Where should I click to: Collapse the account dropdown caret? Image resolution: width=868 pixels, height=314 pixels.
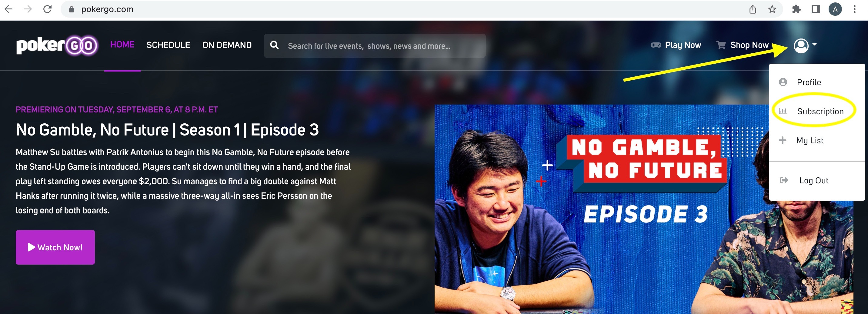(814, 44)
